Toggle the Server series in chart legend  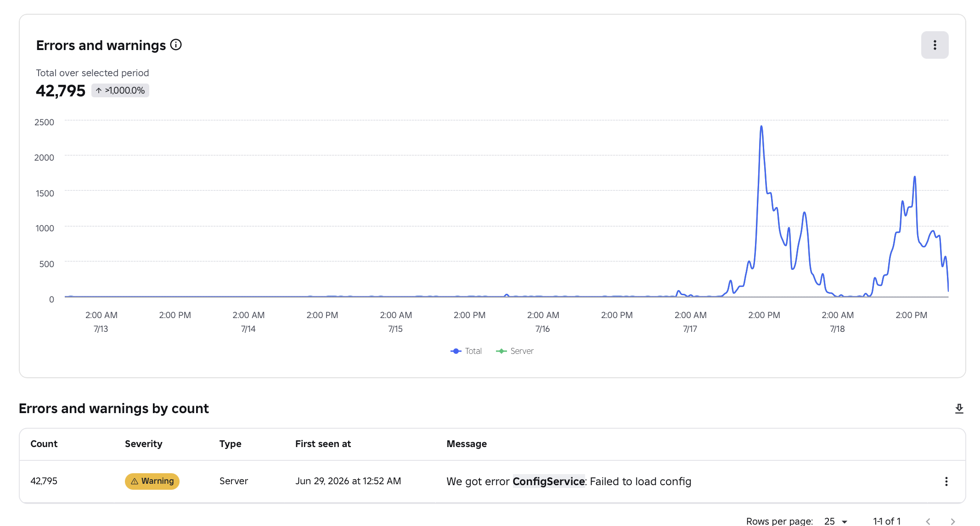pos(515,351)
